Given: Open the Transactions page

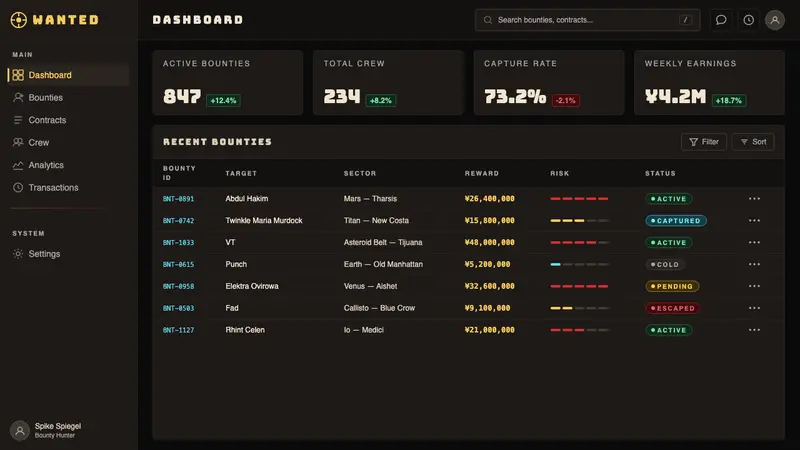Looking at the screenshot, I should pyautogui.click(x=68, y=187).
